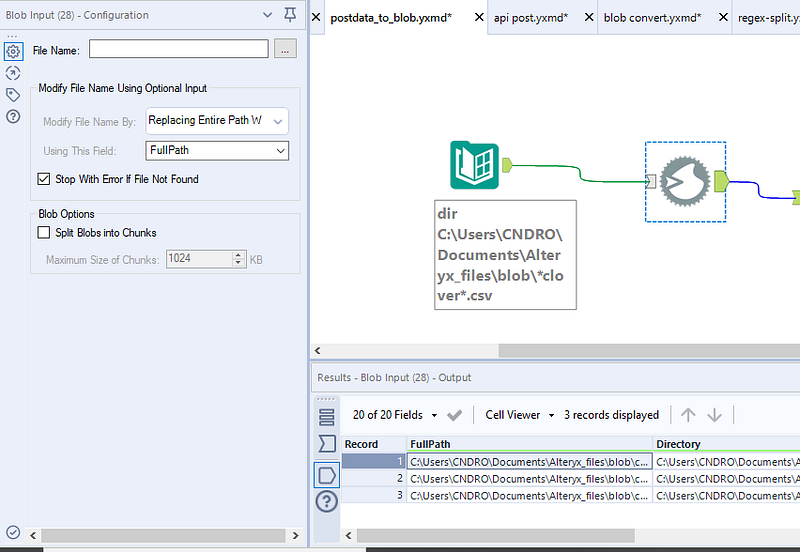Image resolution: width=800 pixels, height=552 pixels.
Task: Open the Configuration gear icon in sidebar
Action: point(13,51)
